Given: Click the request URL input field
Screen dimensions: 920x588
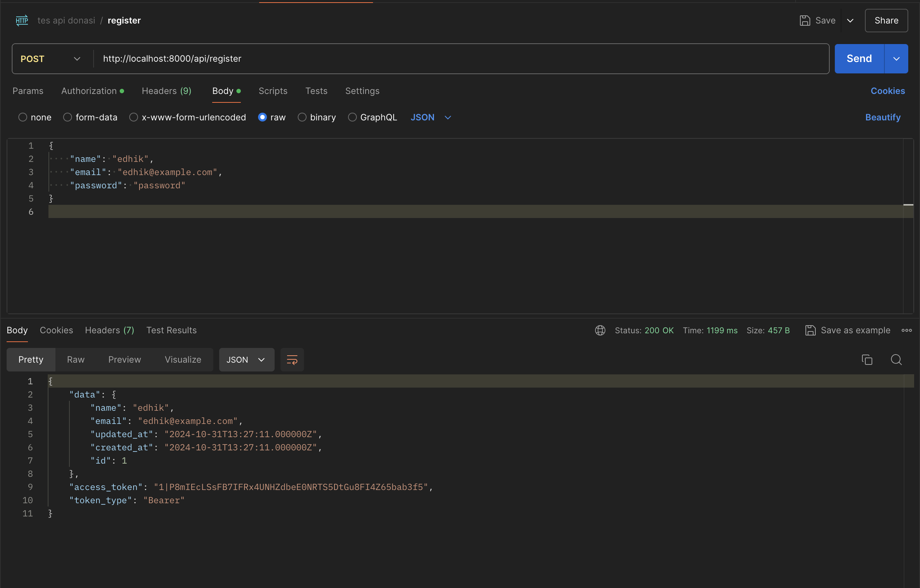Looking at the screenshot, I should [x=460, y=59].
